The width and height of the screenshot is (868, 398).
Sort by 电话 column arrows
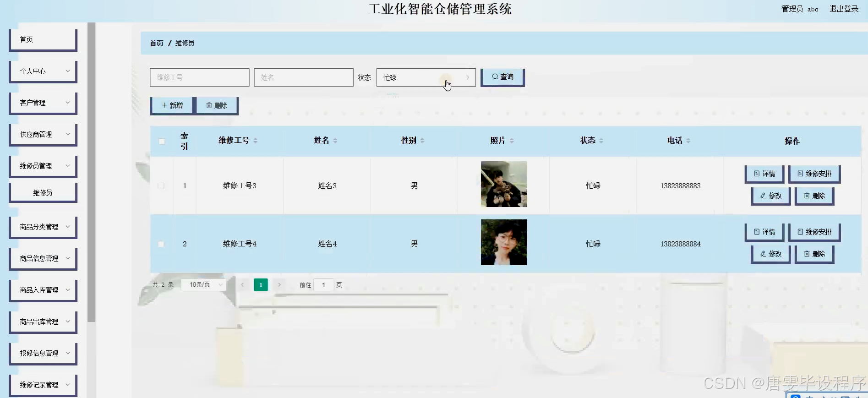tap(688, 141)
